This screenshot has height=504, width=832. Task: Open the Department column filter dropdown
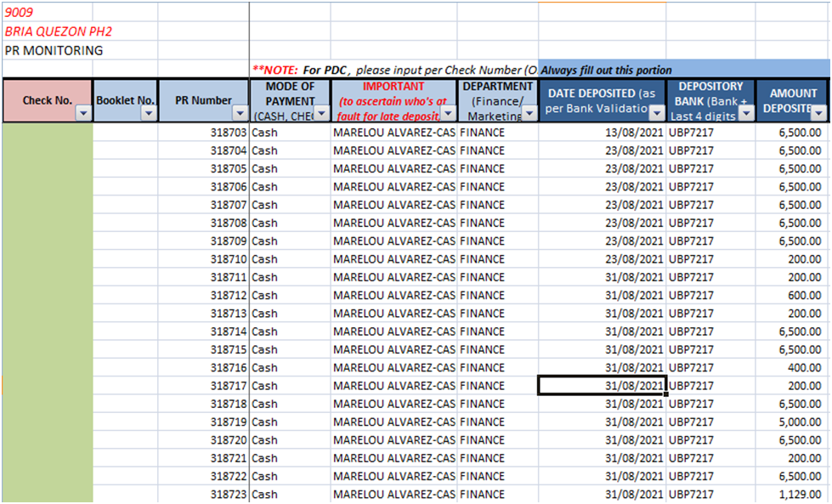tap(529, 112)
